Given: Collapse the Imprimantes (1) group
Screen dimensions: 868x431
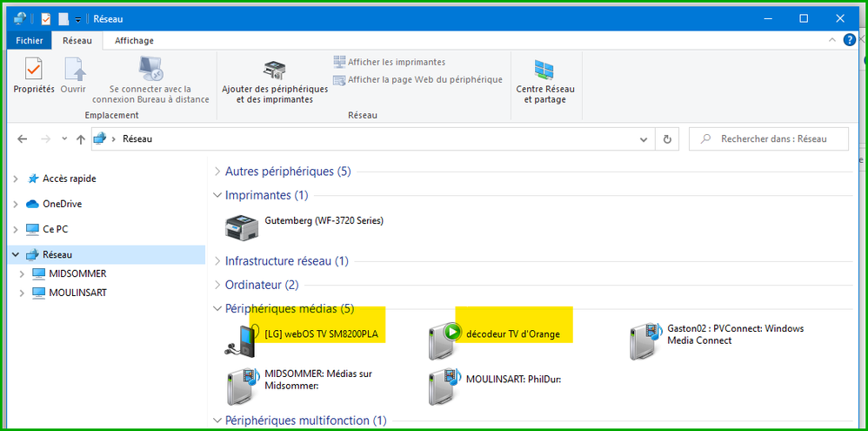Looking at the screenshot, I should coord(217,195).
